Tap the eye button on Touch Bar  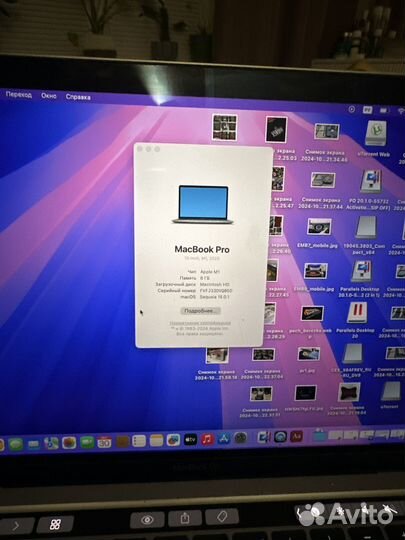pyautogui.click(x=147, y=520)
